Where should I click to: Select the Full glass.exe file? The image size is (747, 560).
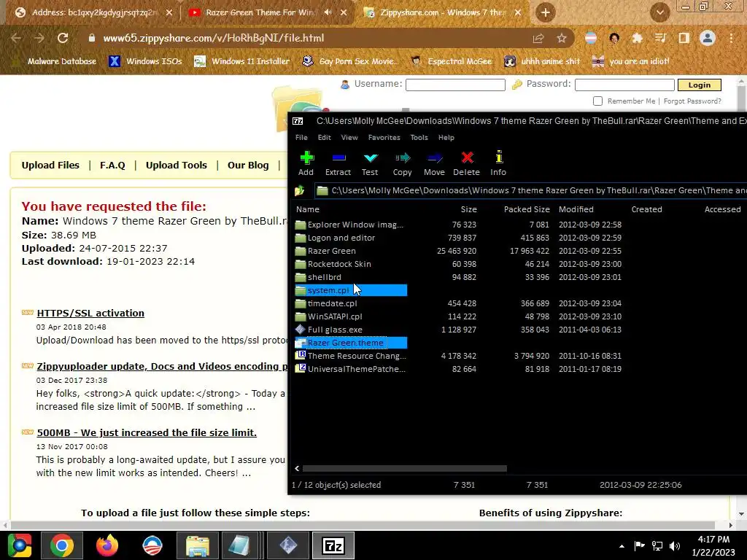(x=335, y=330)
